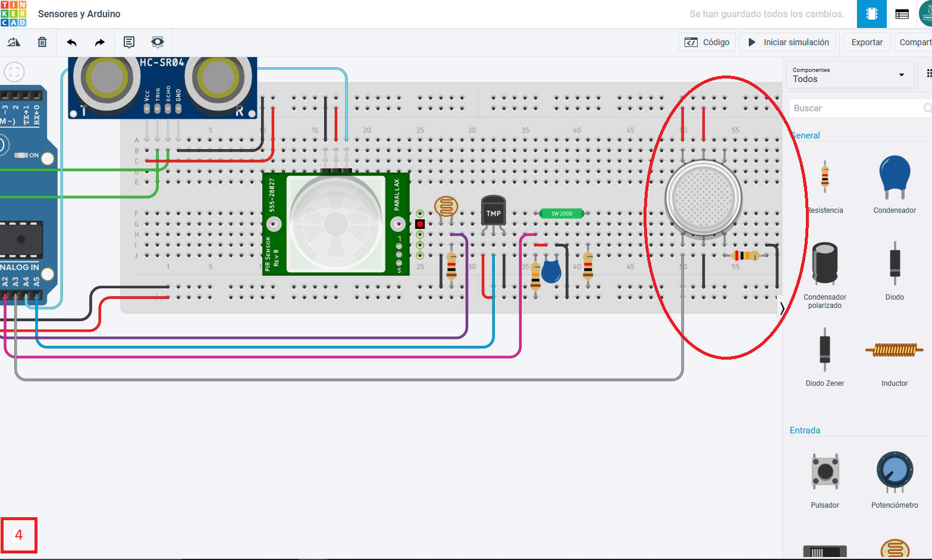932x560 pixels.
Task: Undo the last action
Action: point(72,42)
